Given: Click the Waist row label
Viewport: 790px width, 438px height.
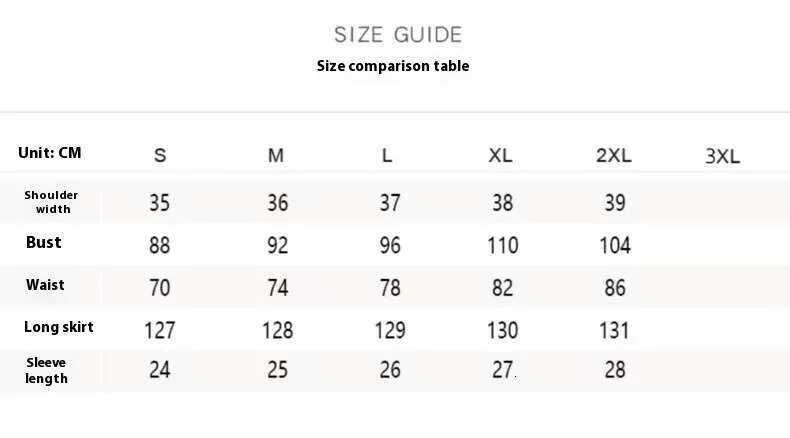Looking at the screenshot, I should point(45,285).
